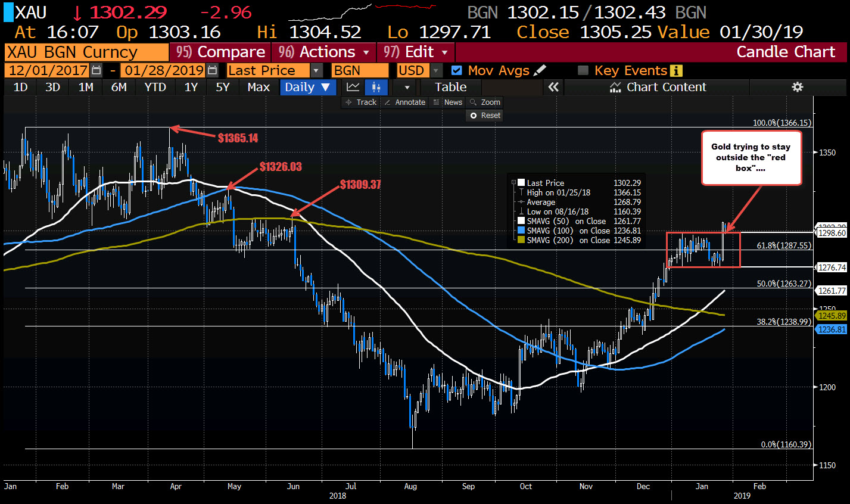
Task: Click the olive 1245.89 axis tag
Action: pyautogui.click(x=832, y=316)
